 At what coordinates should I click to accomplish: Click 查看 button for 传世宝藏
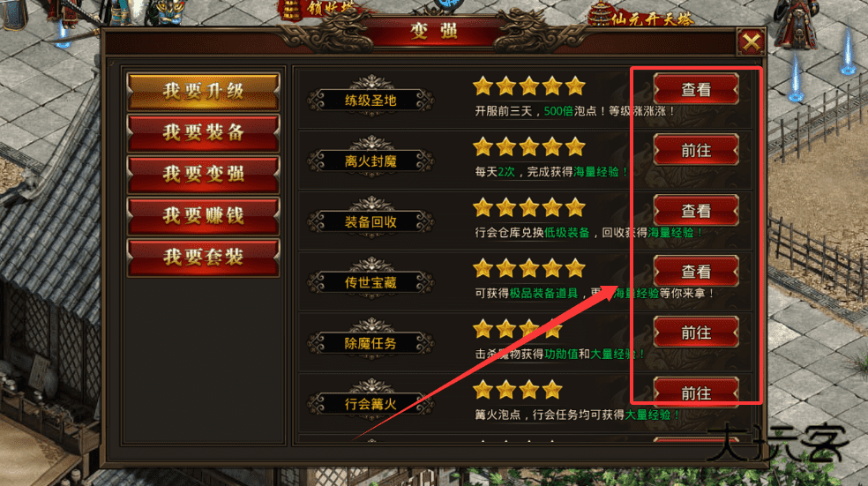[696, 272]
